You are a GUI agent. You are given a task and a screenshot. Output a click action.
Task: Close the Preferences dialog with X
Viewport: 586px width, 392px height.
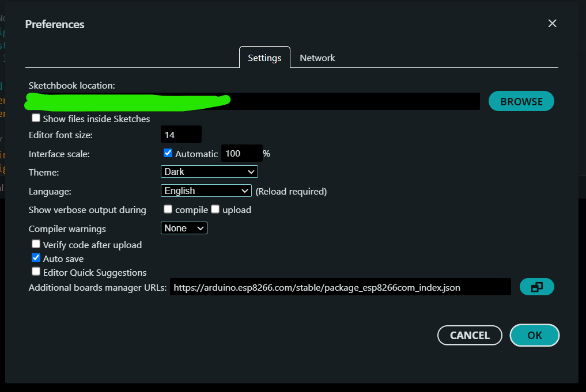[x=552, y=24]
